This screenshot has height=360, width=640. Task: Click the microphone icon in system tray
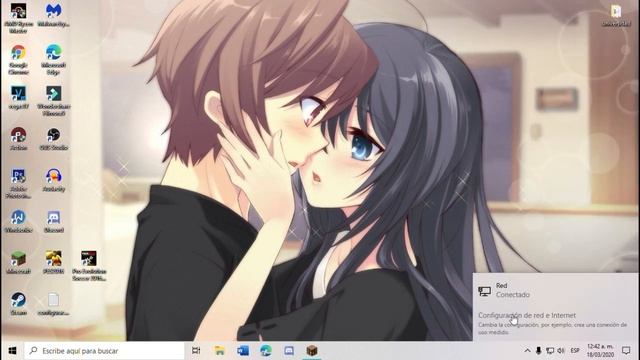538,351
